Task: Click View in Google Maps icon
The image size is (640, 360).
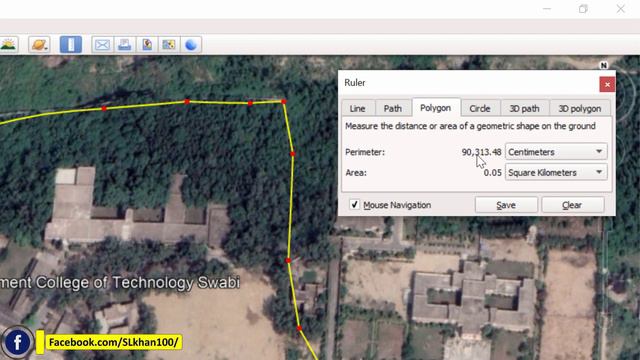Action: [169, 44]
